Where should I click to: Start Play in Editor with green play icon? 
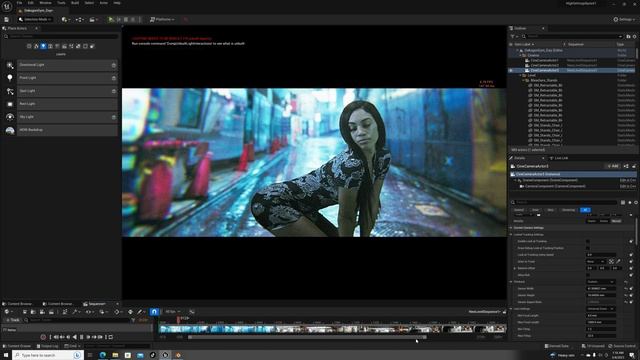(x=111, y=19)
